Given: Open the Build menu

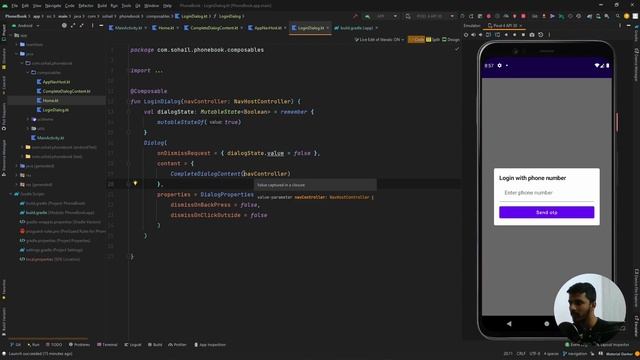Looking at the screenshot, I should (x=102, y=6).
